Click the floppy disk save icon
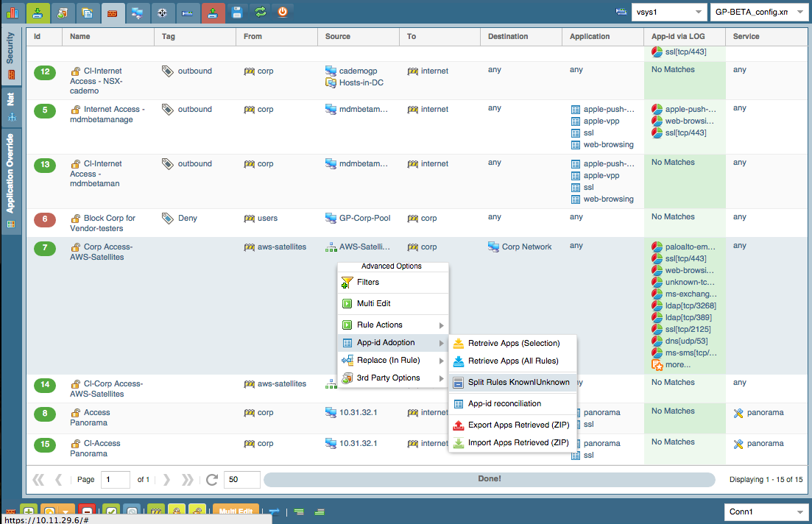The image size is (812, 524). [x=236, y=13]
